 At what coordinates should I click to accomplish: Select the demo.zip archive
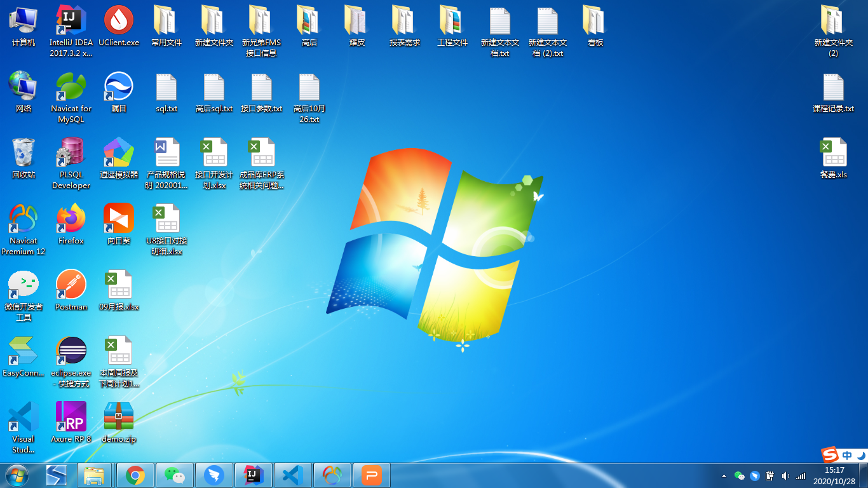[x=119, y=423]
